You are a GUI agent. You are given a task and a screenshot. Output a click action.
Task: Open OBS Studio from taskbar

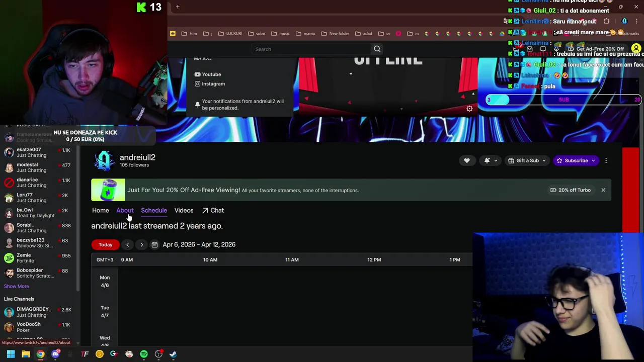coord(158,354)
